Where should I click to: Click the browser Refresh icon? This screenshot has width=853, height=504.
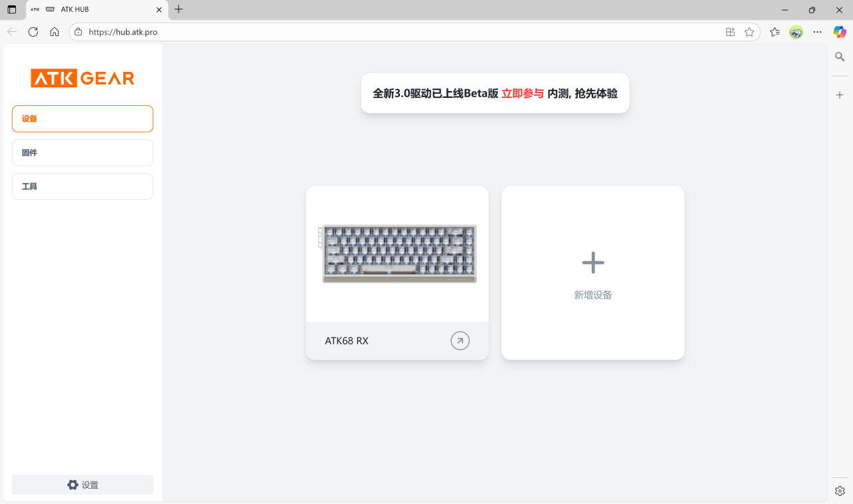coord(33,32)
